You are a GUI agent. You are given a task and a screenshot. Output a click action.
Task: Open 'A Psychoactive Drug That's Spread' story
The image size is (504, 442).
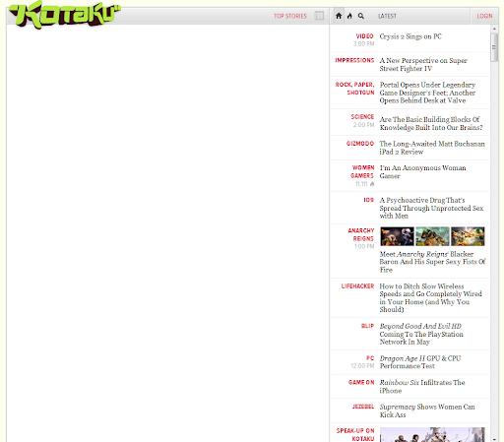431,208
